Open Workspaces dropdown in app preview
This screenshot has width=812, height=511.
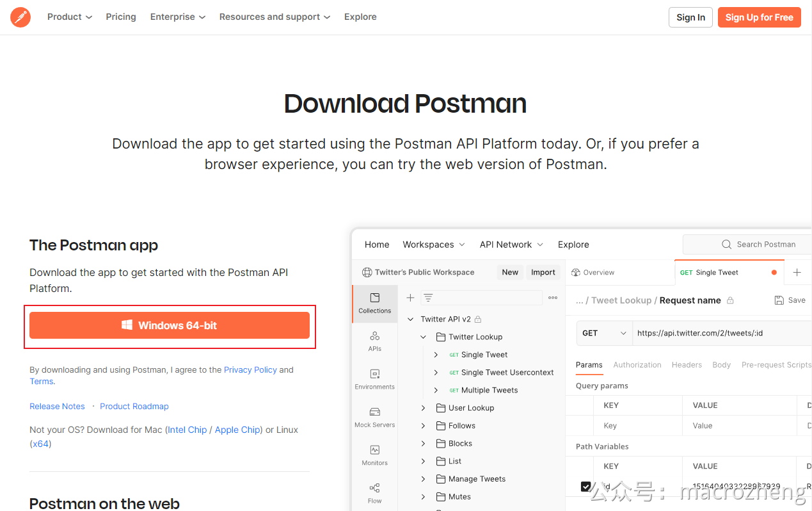[x=434, y=245]
